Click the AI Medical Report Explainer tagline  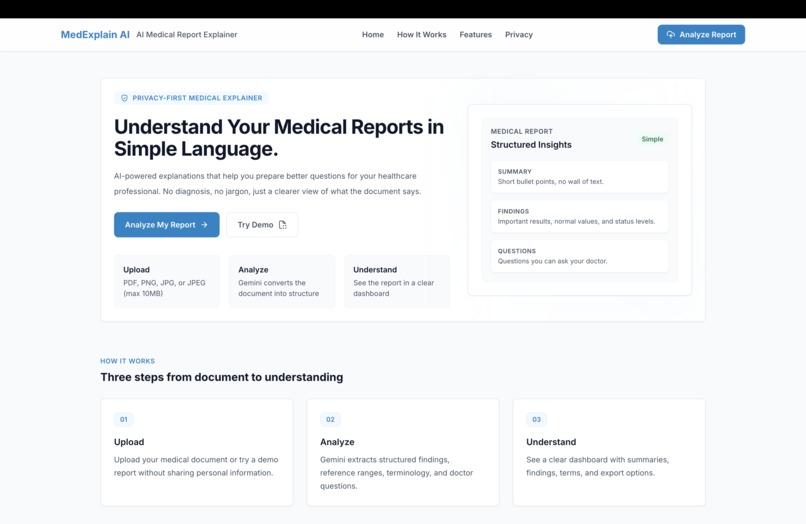coord(187,34)
